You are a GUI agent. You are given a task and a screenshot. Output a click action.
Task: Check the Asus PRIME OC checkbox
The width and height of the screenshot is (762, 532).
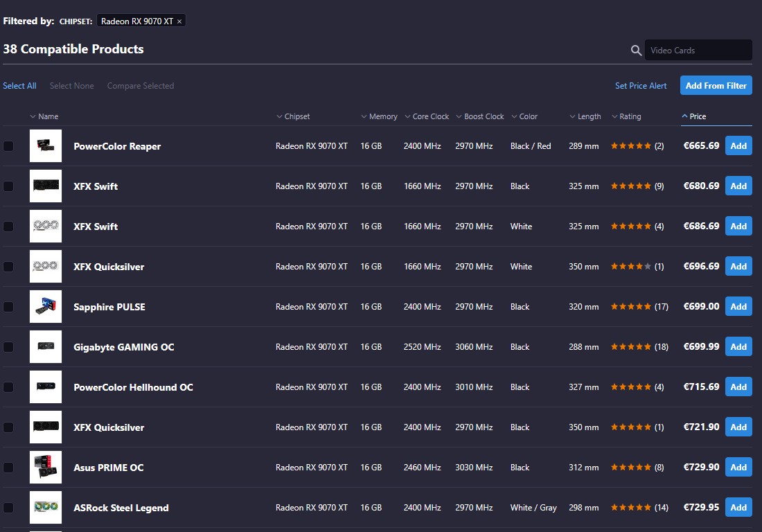[x=8, y=468]
